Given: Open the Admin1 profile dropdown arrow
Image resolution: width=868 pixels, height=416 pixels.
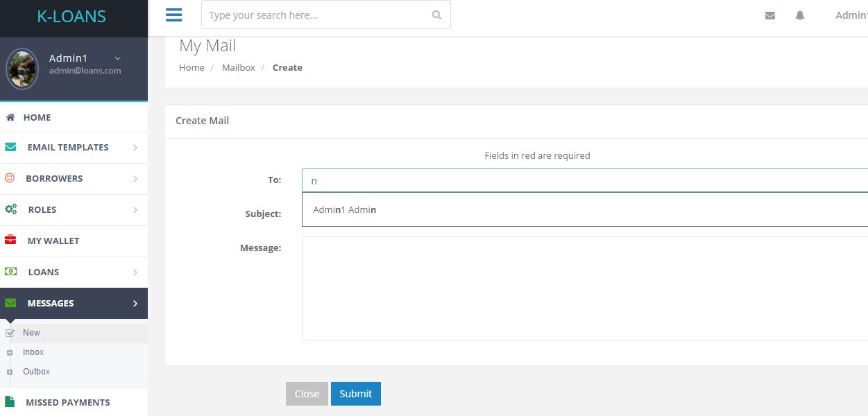Looking at the screenshot, I should click(118, 58).
